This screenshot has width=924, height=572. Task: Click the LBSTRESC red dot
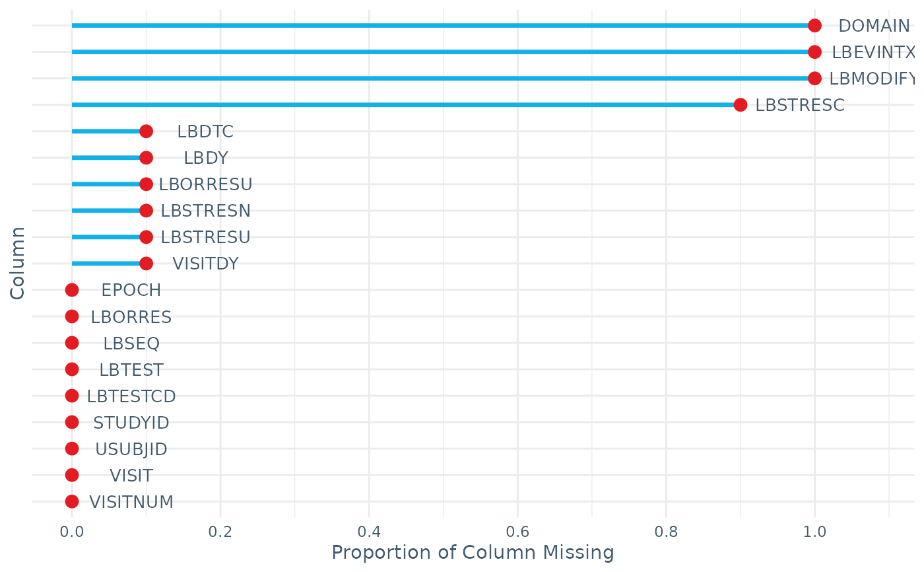pyautogui.click(x=741, y=105)
